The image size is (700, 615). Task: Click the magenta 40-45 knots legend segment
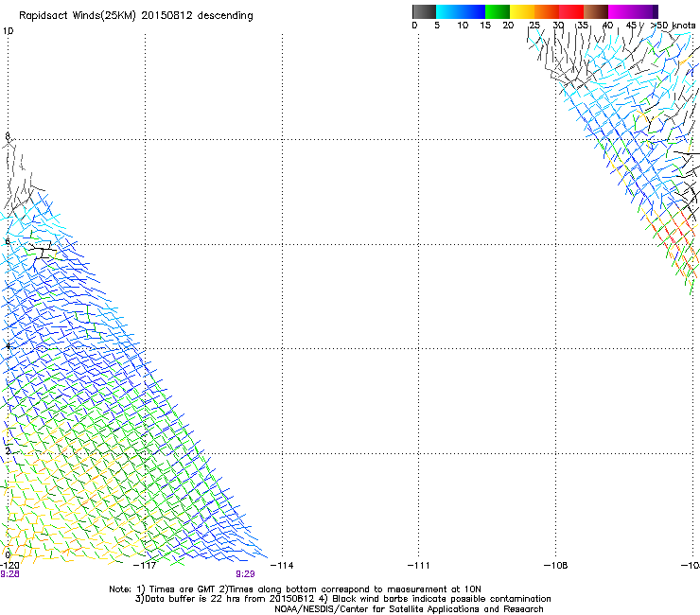621,11
